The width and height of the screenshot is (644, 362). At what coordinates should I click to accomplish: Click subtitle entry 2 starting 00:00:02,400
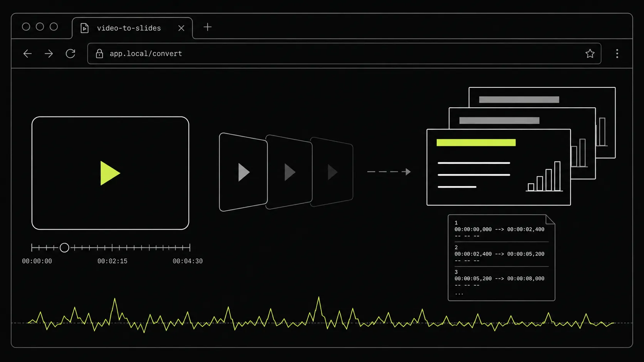click(499, 254)
